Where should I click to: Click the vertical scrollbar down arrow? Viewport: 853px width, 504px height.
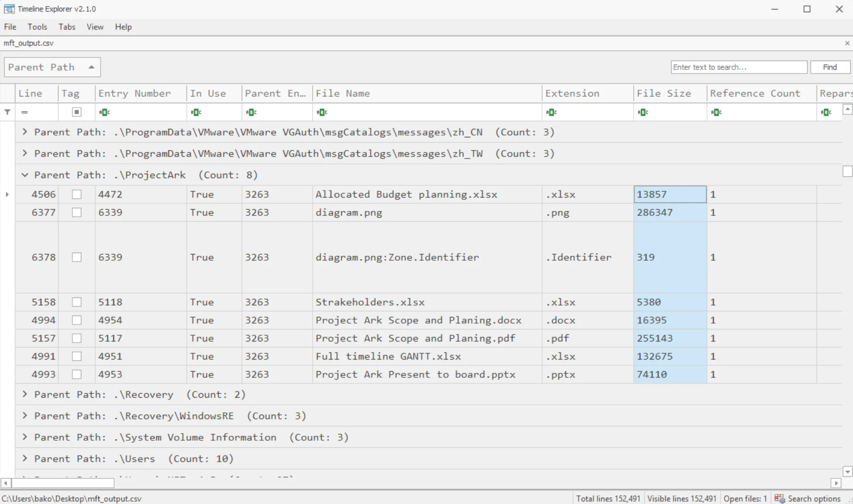[848, 471]
